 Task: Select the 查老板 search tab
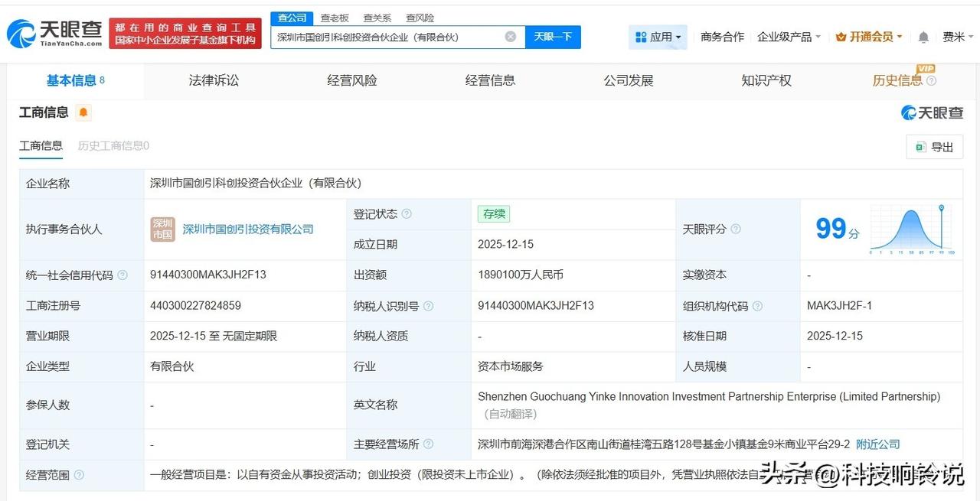pyautogui.click(x=335, y=18)
